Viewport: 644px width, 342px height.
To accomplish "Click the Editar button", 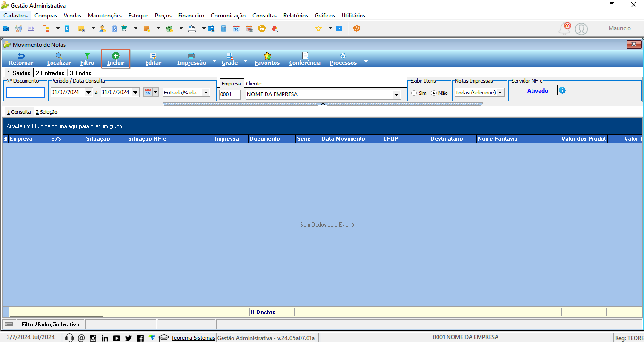I will [153, 59].
